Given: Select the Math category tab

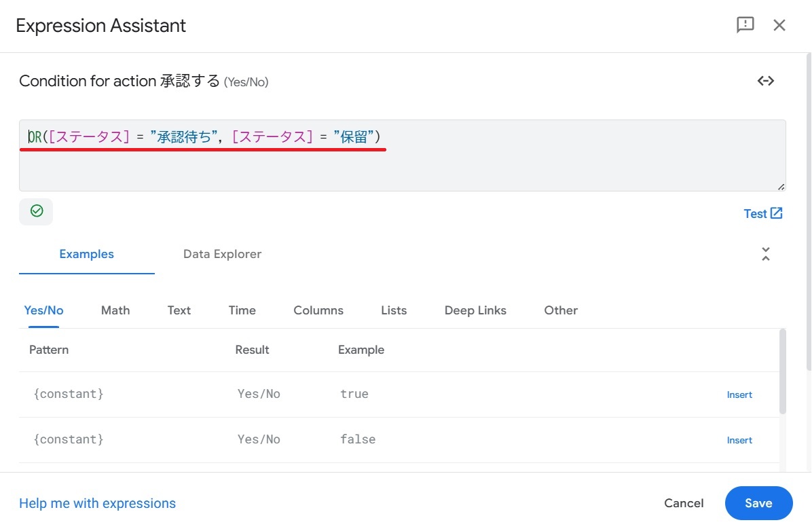Looking at the screenshot, I should coord(115,310).
